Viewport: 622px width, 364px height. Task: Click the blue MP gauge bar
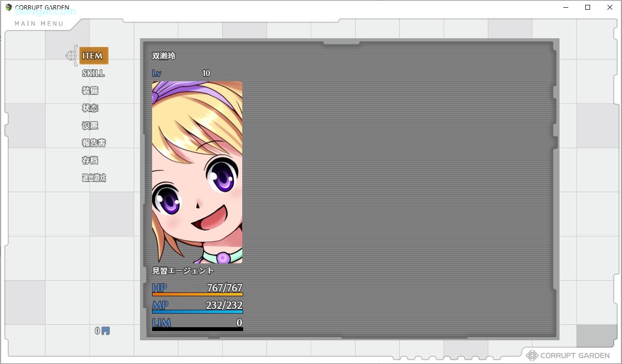[198, 312]
